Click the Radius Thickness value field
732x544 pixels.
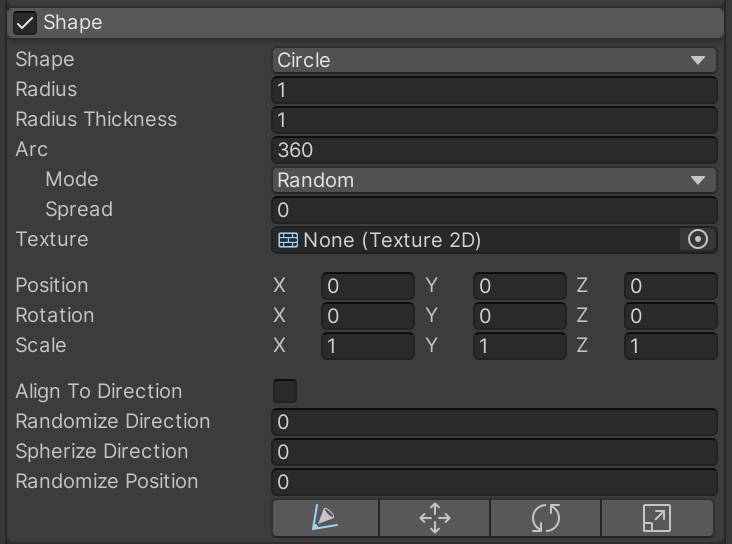point(494,120)
